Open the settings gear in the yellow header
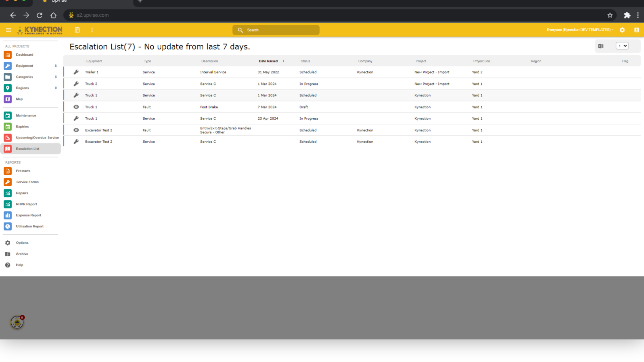The width and height of the screenshot is (644, 362). (x=622, y=30)
